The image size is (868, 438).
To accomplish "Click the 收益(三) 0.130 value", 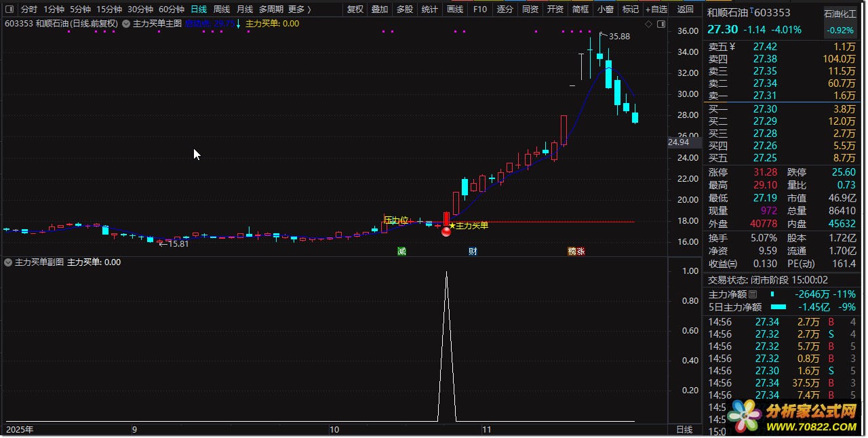I will pyautogui.click(x=765, y=264).
